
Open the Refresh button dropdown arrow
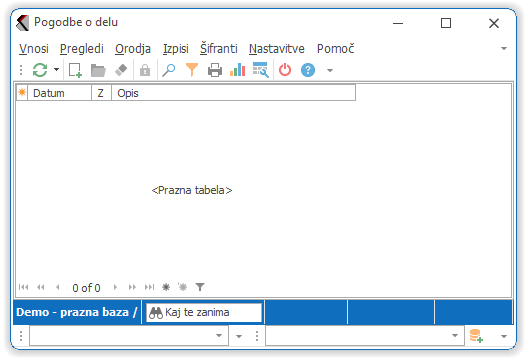(57, 70)
